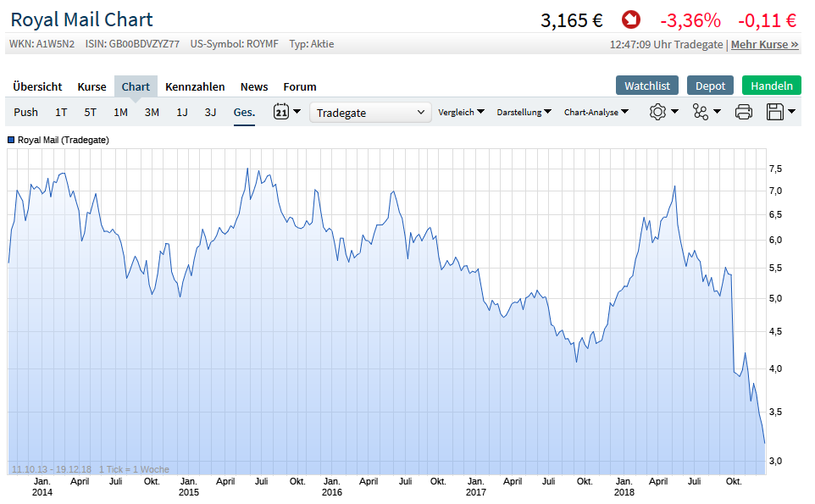Click the green Handeln button
This screenshot has height=504, width=815.
(x=771, y=86)
